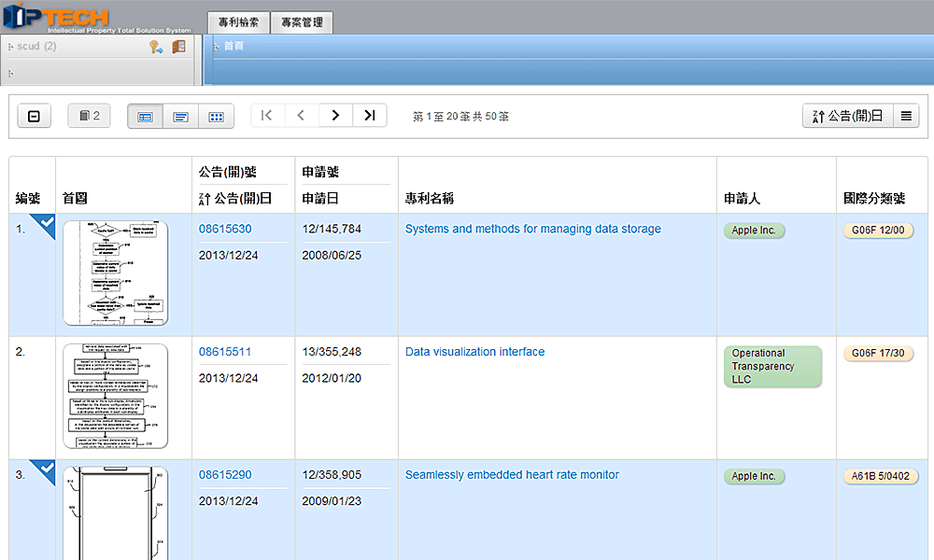Go to previous page of results
This screenshot has width=934, height=560.
pyautogui.click(x=301, y=116)
